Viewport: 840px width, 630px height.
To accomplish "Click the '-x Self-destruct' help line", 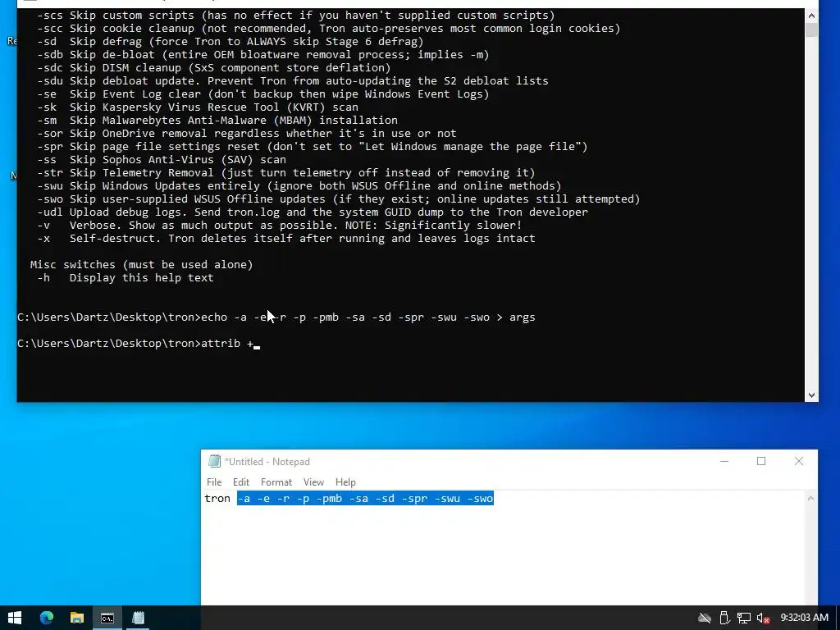I will [x=285, y=239].
